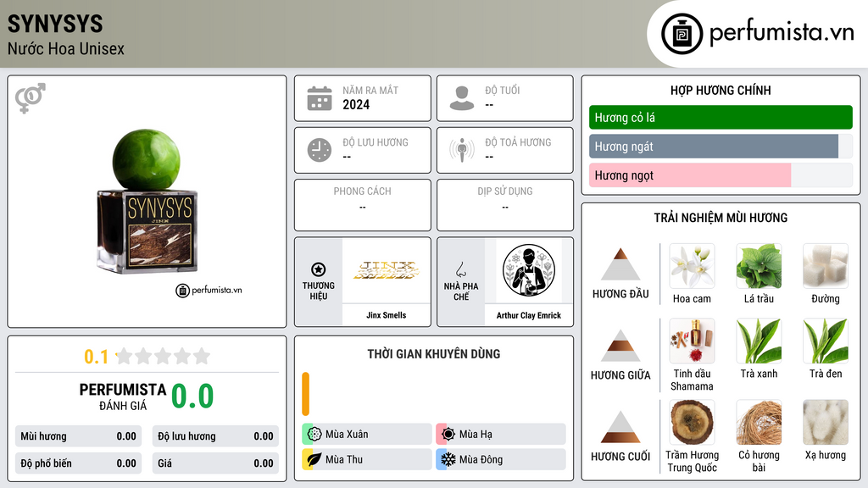Image resolution: width=868 pixels, height=488 pixels.
Task: Select the Mùa Xuân season label
Action: coord(347,435)
